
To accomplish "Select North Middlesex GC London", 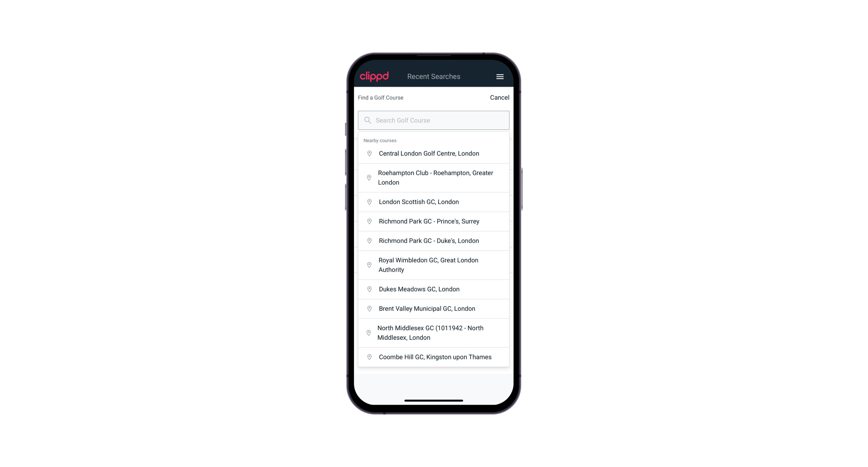I will click(x=434, y=332).
